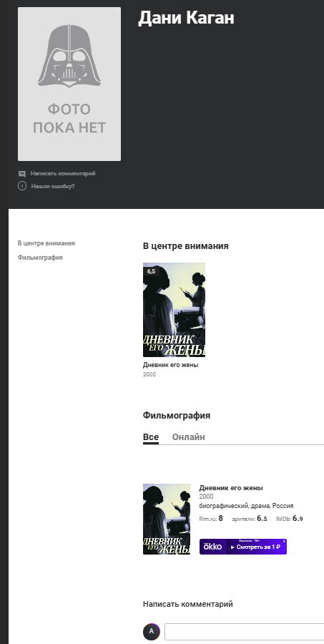This screenshot has height=644, width=324.
Task: Click the Дани Каган name heading
Action: pyautogui.click(x=186, y=18)
